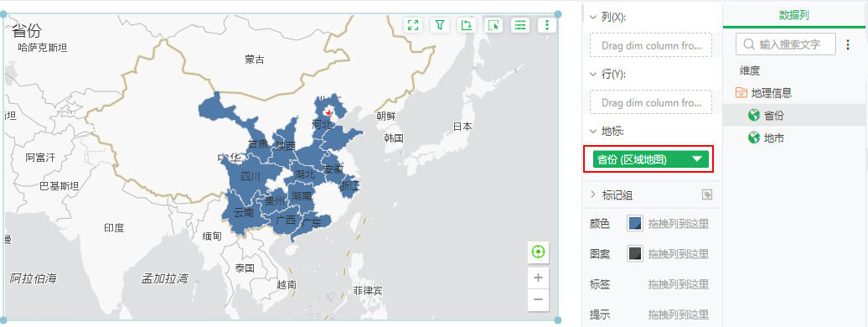Click the blue 颜色 swatch
Image resolution: width=868 pixels, height=327 pixels.
635,223
